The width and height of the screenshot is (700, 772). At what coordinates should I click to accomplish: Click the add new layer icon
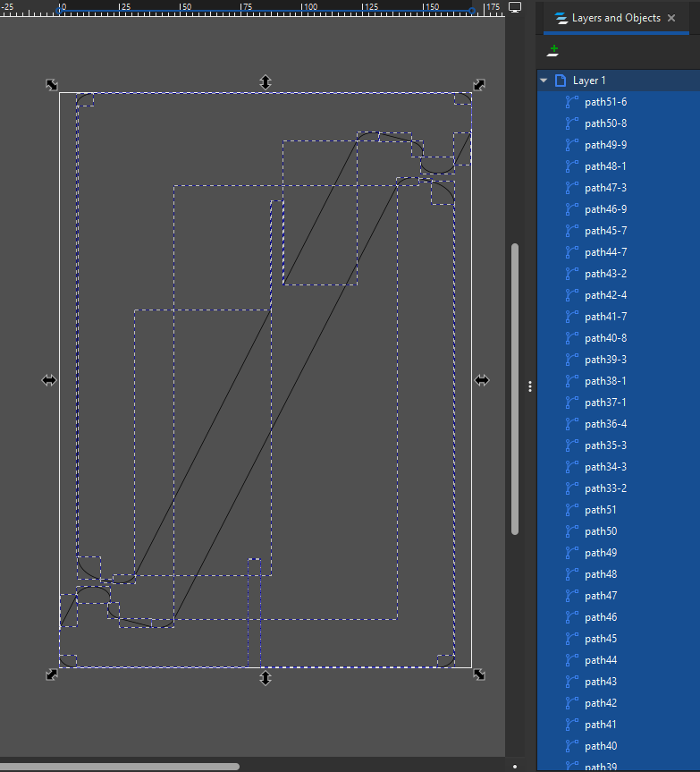tap(554, 50)
